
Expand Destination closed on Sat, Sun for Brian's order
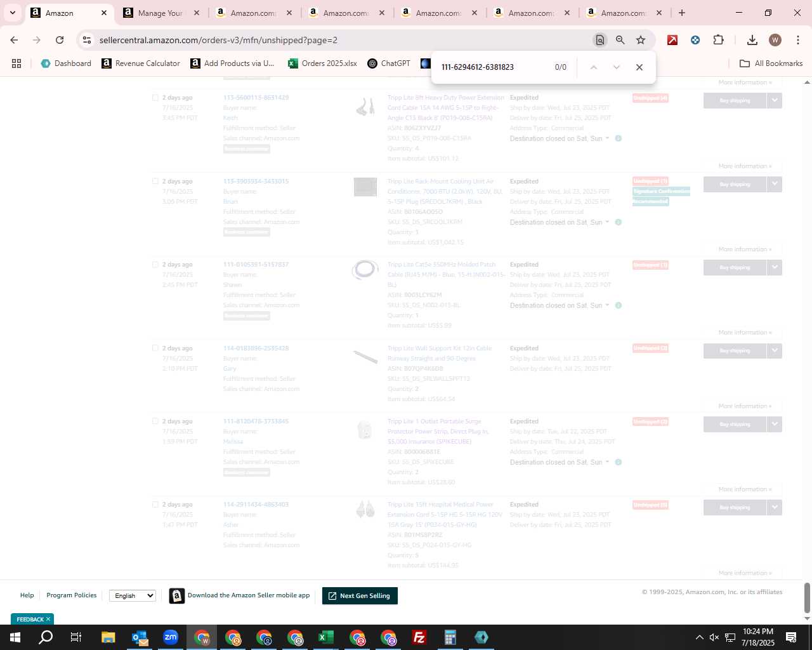tap(560, 222)
